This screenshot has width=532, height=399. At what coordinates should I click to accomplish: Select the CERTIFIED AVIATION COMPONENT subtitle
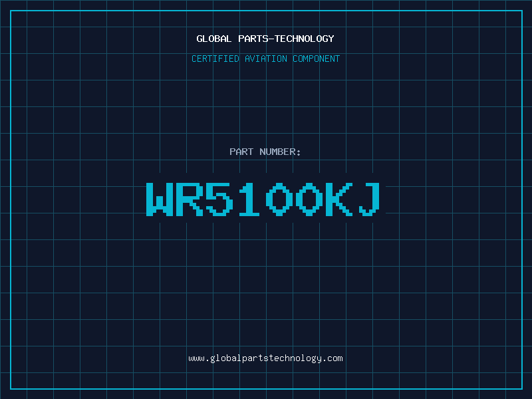[x=265, y=59]
